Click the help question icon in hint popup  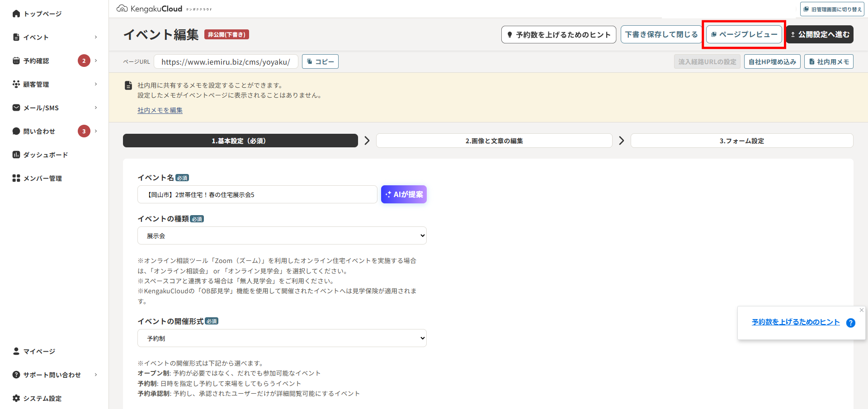pyautogui.click(x=851, y=323)
